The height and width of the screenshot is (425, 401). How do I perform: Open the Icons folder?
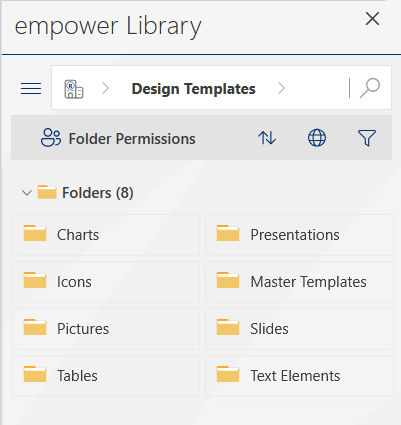click(106, 282)
